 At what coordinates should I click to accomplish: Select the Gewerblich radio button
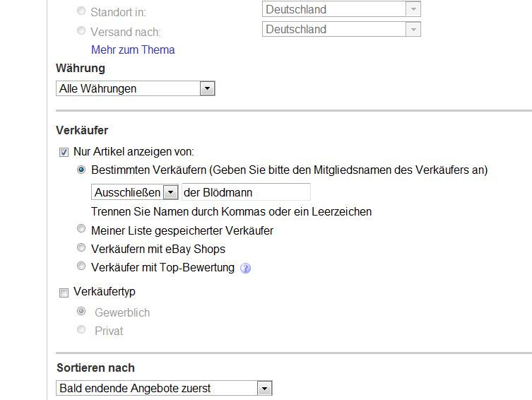81,312
